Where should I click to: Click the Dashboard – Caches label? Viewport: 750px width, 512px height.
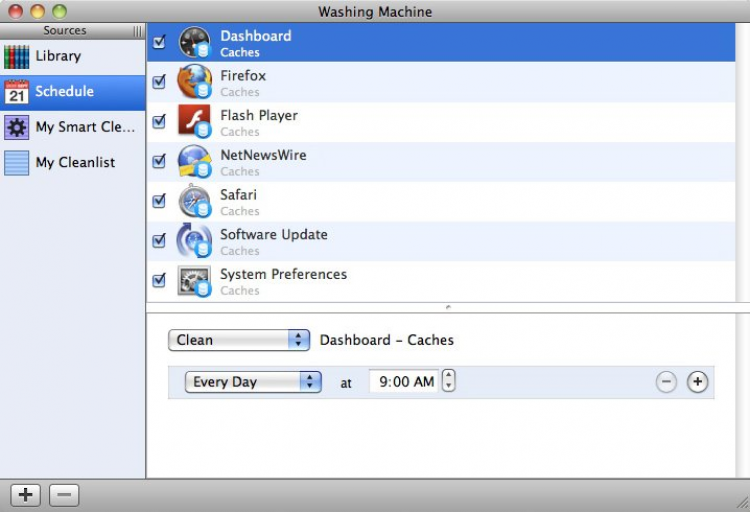(x=386, y=340)
